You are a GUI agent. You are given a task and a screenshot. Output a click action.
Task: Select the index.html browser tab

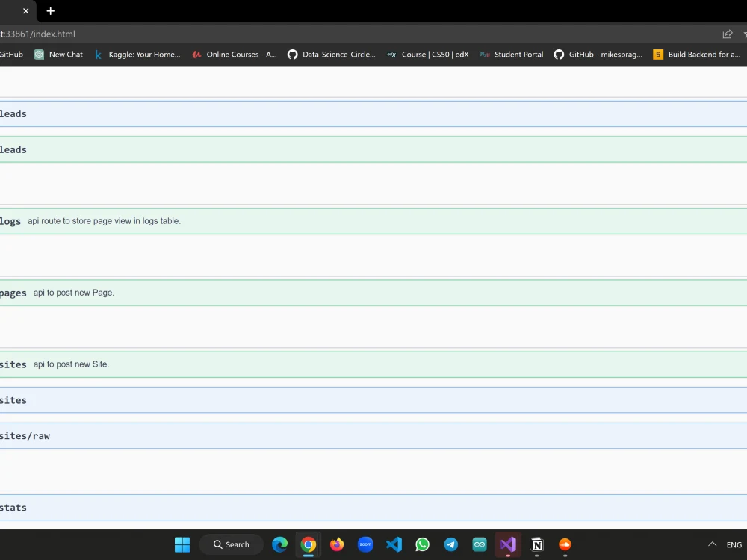coord(11,11)
